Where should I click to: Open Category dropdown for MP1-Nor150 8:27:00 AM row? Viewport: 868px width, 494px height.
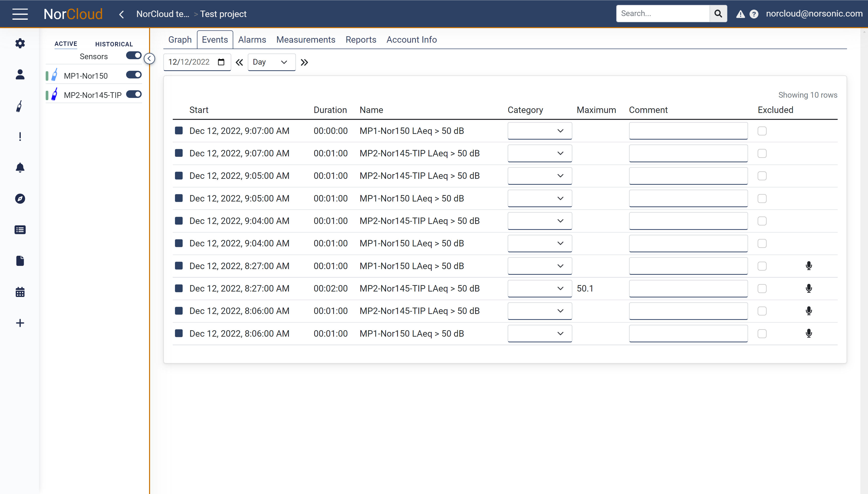click(x=540, y=266)
